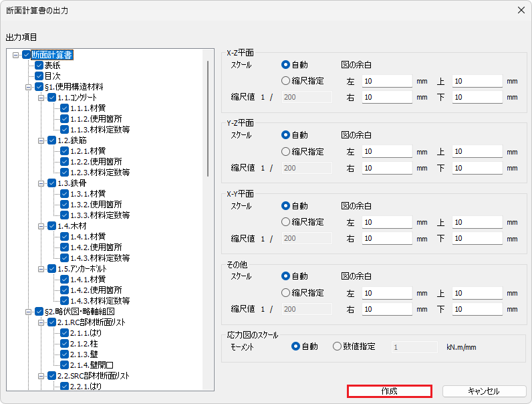Click the 作成 button

click(x=389, y=391)
